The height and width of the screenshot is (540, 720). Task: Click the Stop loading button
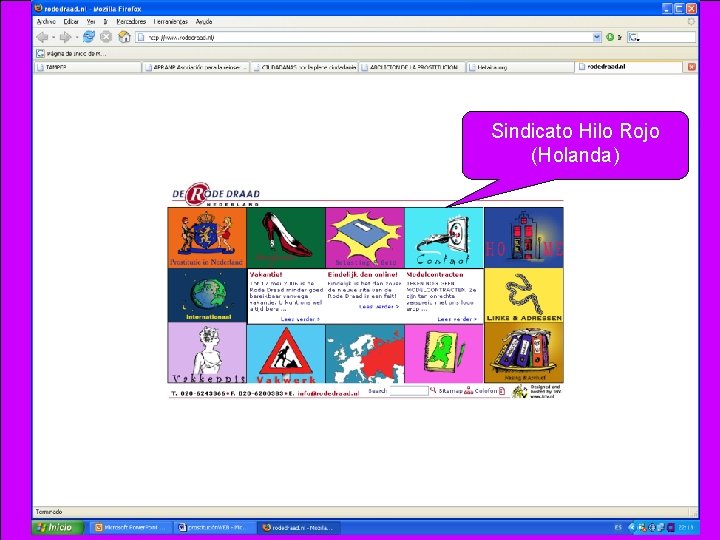click(x=106, y=37)
